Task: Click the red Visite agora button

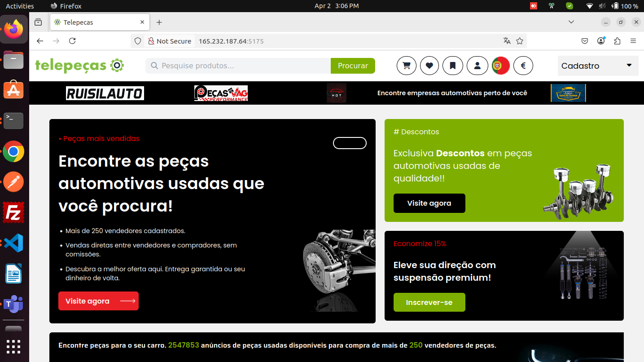Action: 98,301
